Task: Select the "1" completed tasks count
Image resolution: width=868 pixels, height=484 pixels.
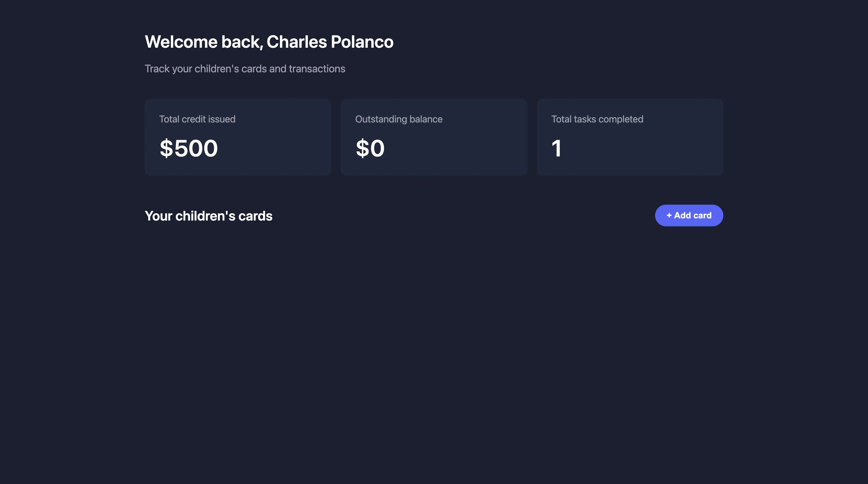Action: click(x=556, y=148)
